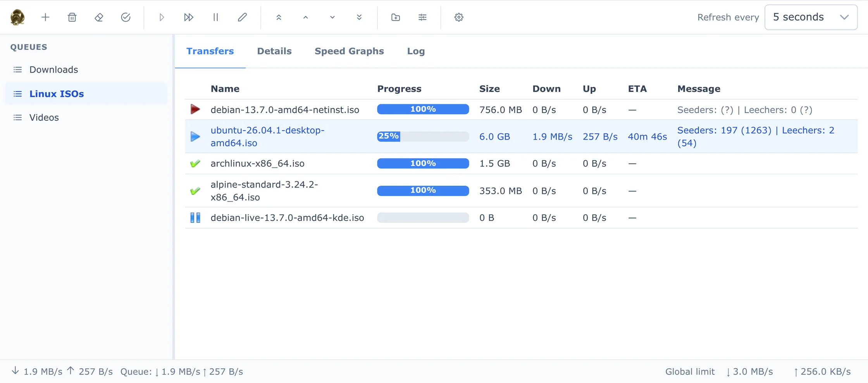Click list icon beside Downloads

tap(17, 70)
